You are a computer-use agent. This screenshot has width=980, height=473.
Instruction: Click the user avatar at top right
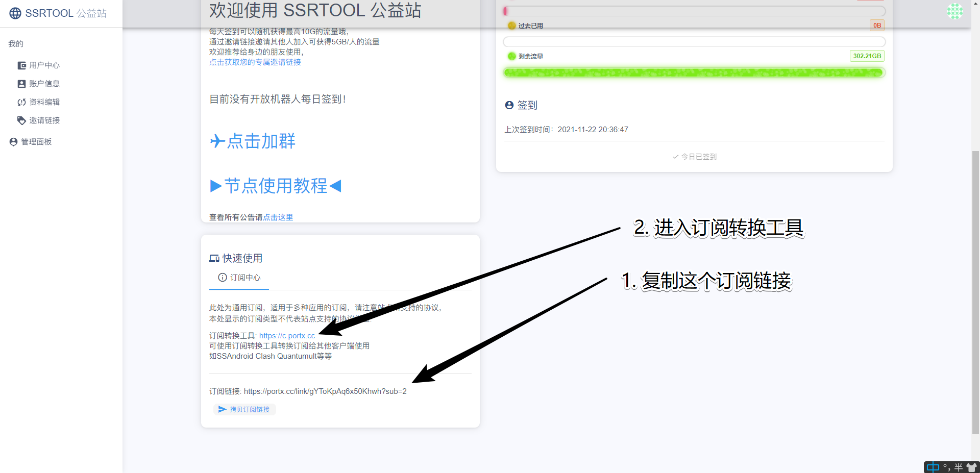pyautogui.click(x=954, y=11)
